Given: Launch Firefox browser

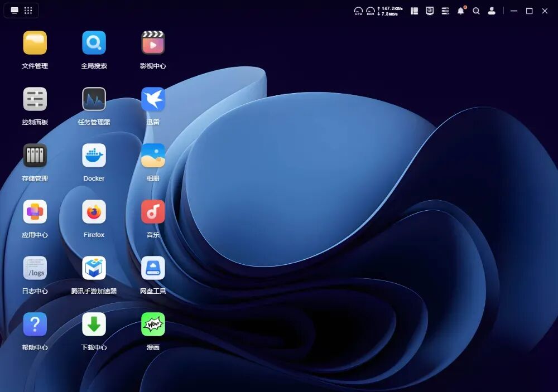Looking at the screenshot, I should [94, 212].
